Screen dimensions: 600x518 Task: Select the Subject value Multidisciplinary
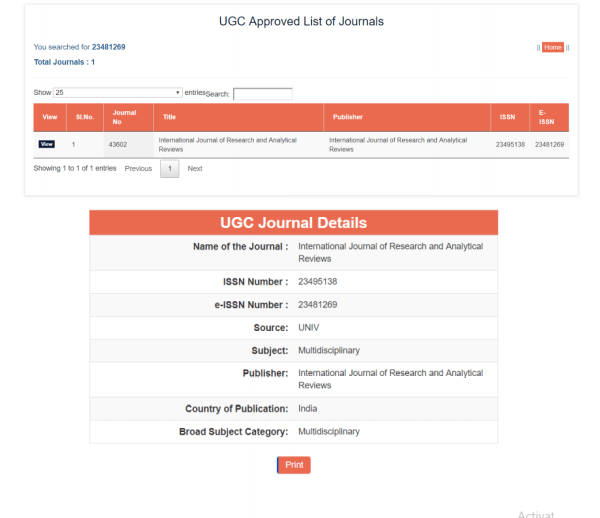click(x=329, y=350)
